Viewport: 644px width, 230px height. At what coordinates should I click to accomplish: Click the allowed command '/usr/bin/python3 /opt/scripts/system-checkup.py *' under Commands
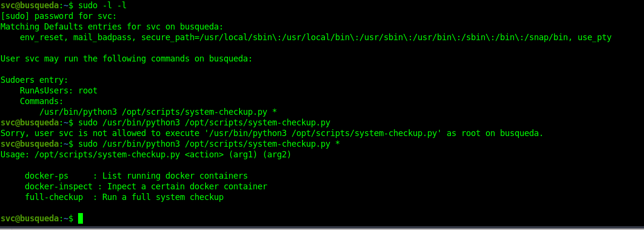(x=158, y=112)
